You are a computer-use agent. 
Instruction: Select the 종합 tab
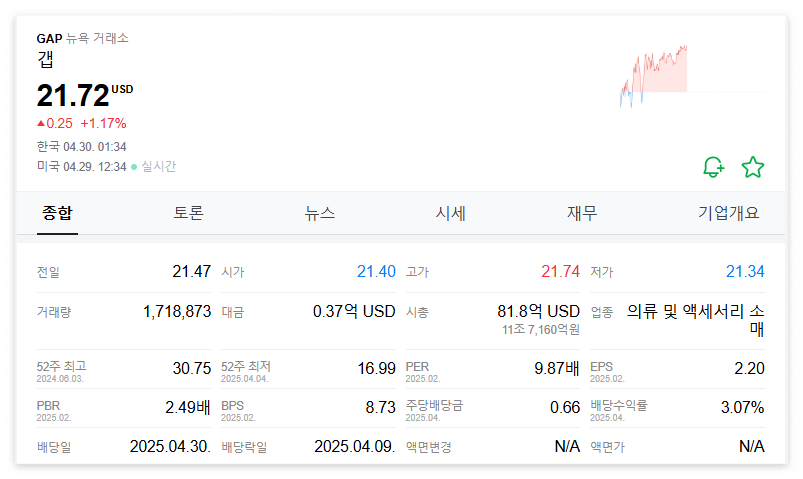click(57, 213)
